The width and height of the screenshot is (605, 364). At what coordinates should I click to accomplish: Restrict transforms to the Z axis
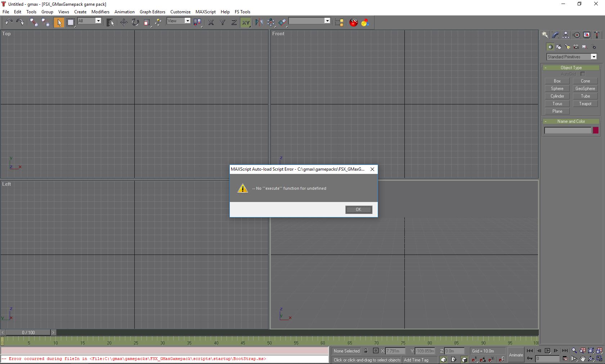[234, 23]
